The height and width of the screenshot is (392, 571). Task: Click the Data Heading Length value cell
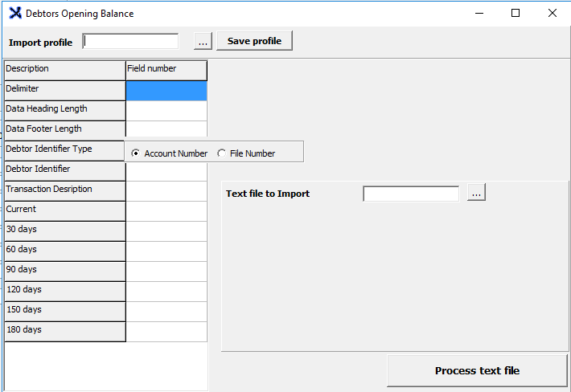166,111
